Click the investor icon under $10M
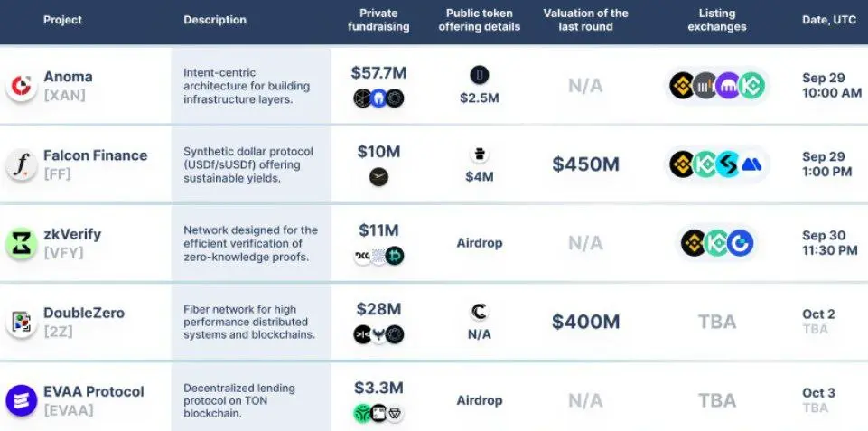Screen dimensions: 868x431 378,177
